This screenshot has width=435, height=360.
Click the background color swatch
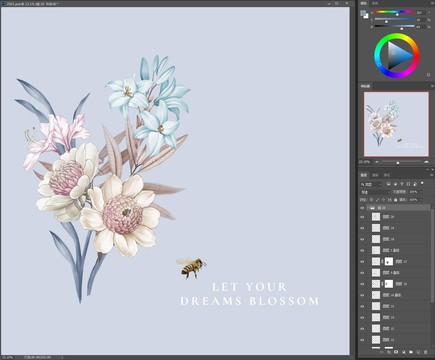[366, 16]
